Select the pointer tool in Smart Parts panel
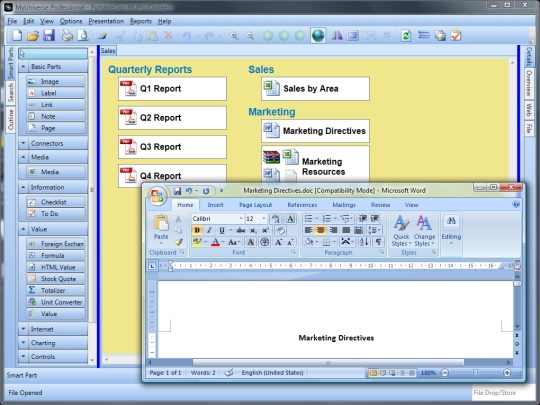Viewport: 540px width, 405px height. [53, 53]
